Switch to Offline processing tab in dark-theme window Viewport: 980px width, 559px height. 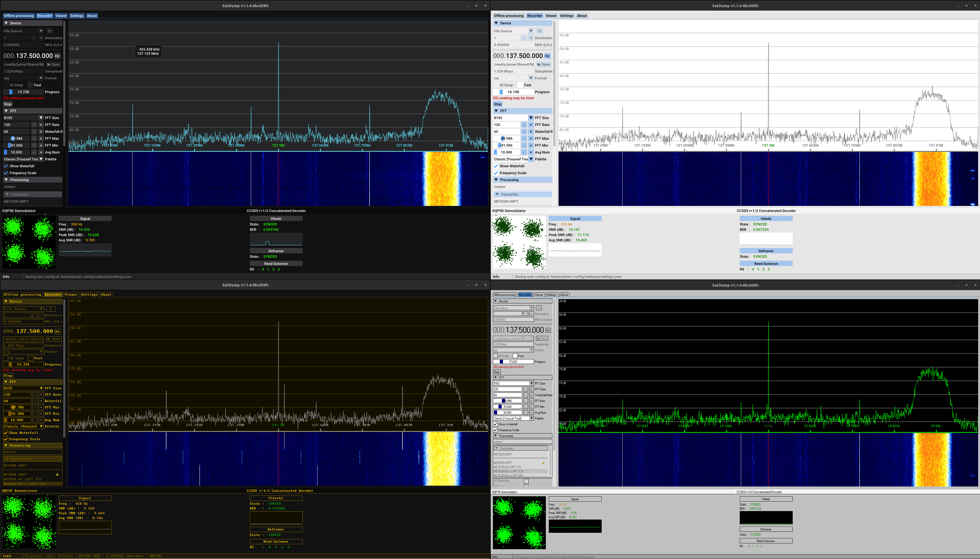[19, 16]
